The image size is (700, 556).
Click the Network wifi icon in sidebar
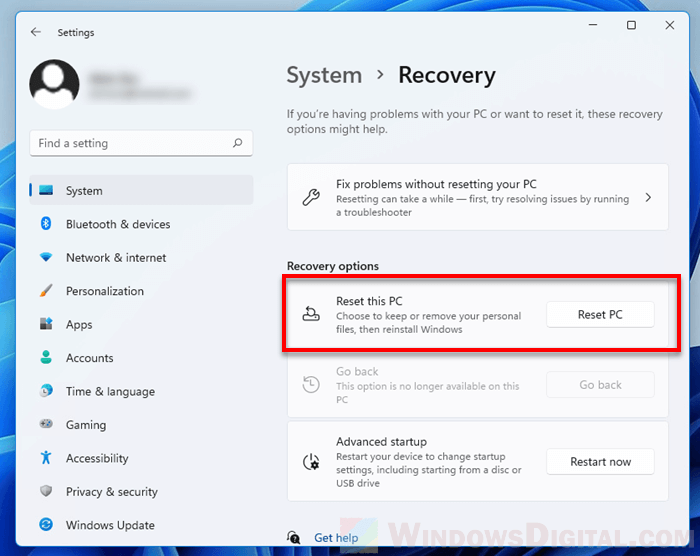[46, 257]
